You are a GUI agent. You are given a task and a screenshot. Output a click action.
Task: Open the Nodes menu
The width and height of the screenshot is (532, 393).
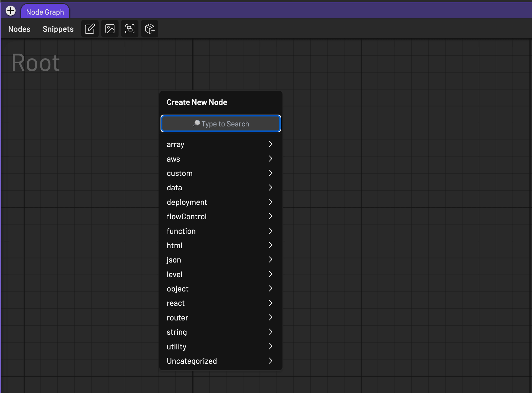click(x=19, y=29)
